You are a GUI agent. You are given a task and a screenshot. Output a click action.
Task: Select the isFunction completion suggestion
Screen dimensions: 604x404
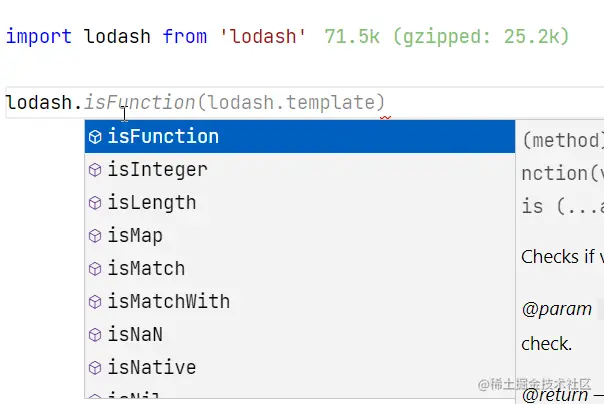pyautogui.click(x=300, y=137)
